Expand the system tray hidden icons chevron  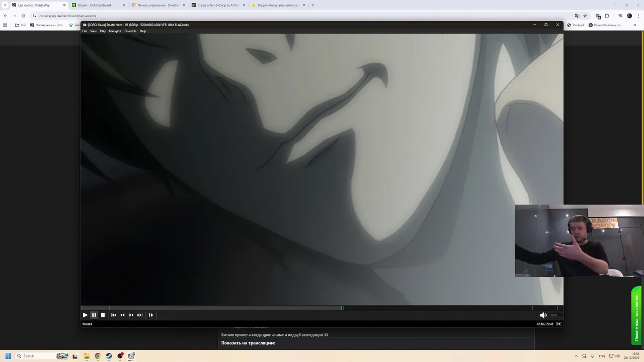(577, 356)
